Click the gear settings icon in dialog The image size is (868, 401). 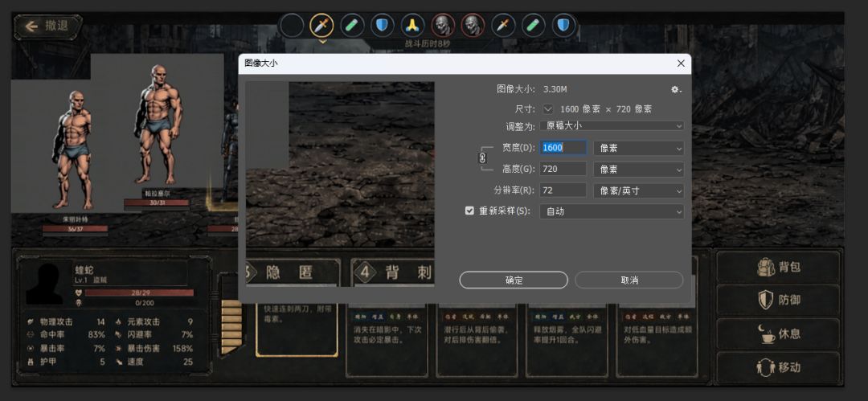[675, 89]
